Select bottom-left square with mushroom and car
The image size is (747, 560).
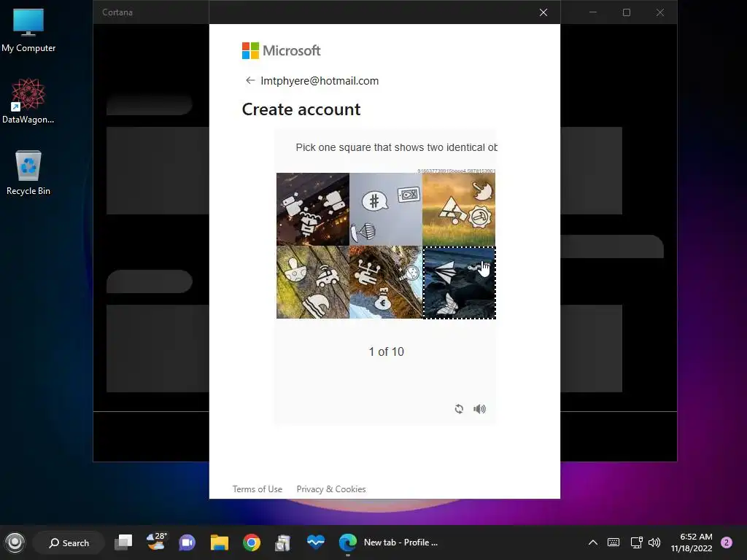tap(312, 282)
